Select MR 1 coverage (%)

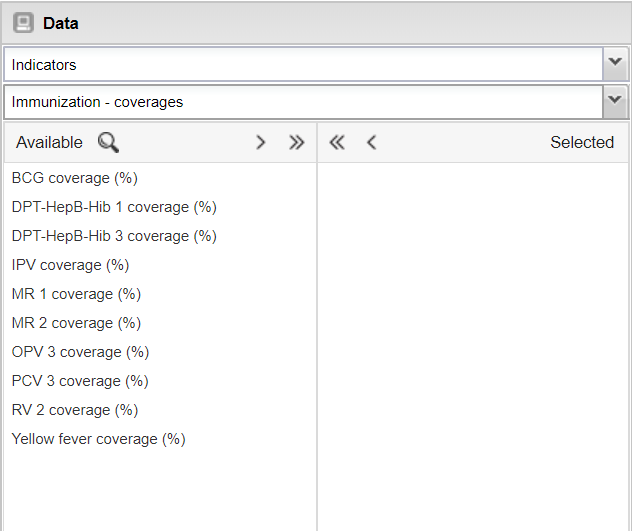tap(76, 294)
